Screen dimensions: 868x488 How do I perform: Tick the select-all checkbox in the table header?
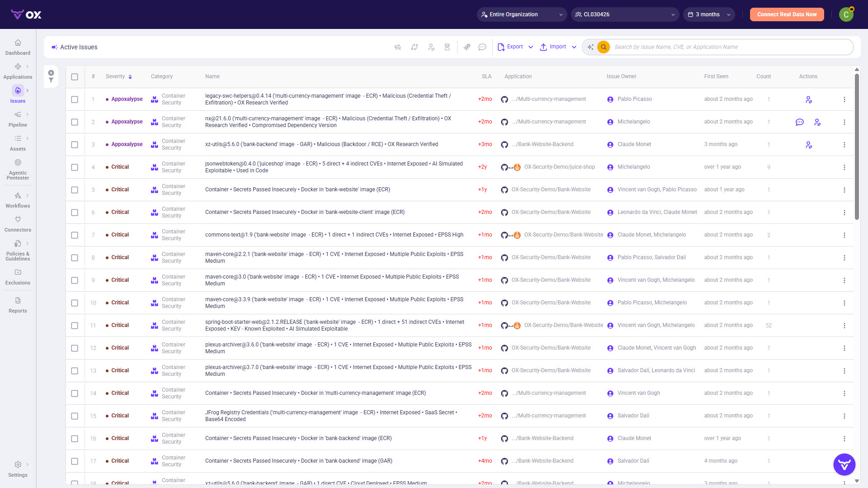tap(75, 77)
